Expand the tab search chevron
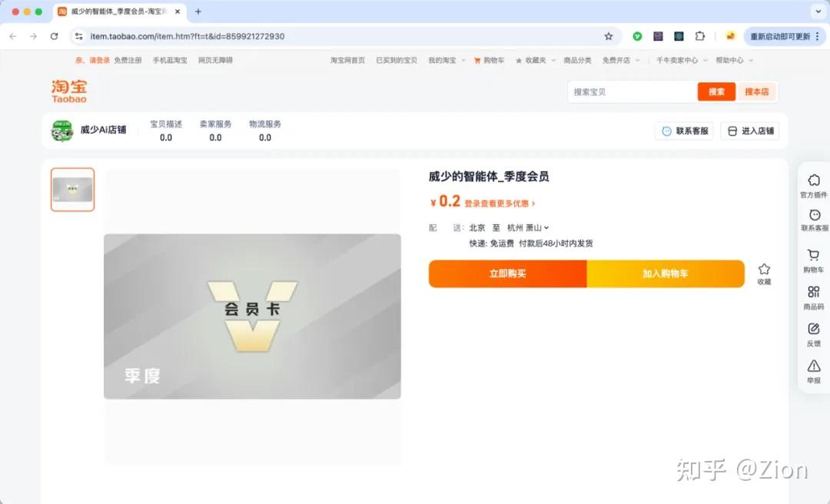This screenshot has width=830, height=504. (x=818, y=11)
